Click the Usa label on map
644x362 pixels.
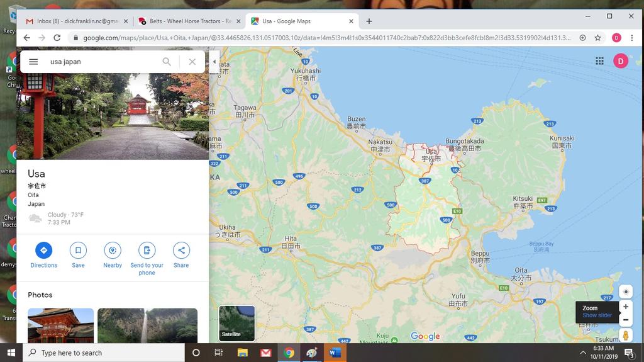point(431,155)
